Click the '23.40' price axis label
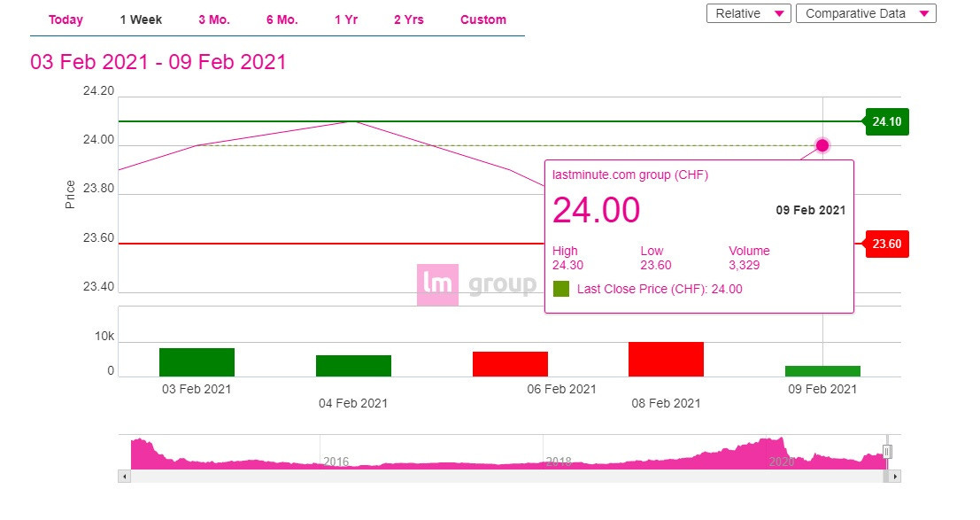Image resolution: width=980 pixels, height=520 pixels. tap(99, 287)
